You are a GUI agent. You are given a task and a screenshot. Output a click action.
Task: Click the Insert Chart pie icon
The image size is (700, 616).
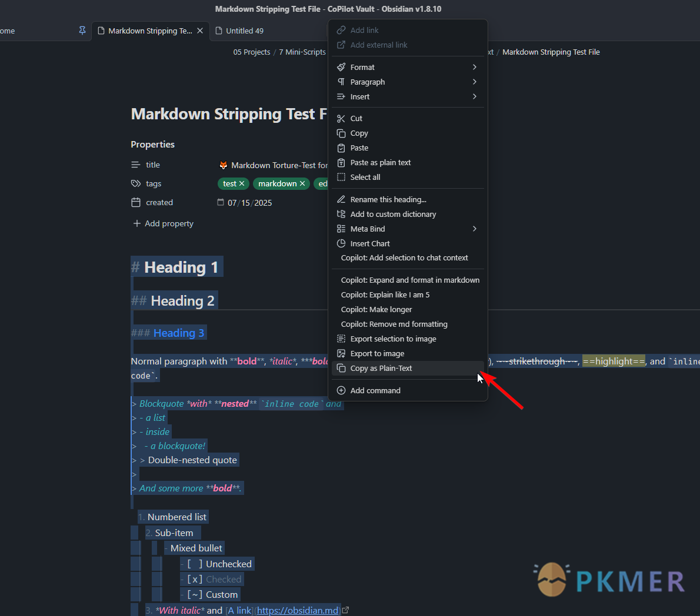coord(341,244)
